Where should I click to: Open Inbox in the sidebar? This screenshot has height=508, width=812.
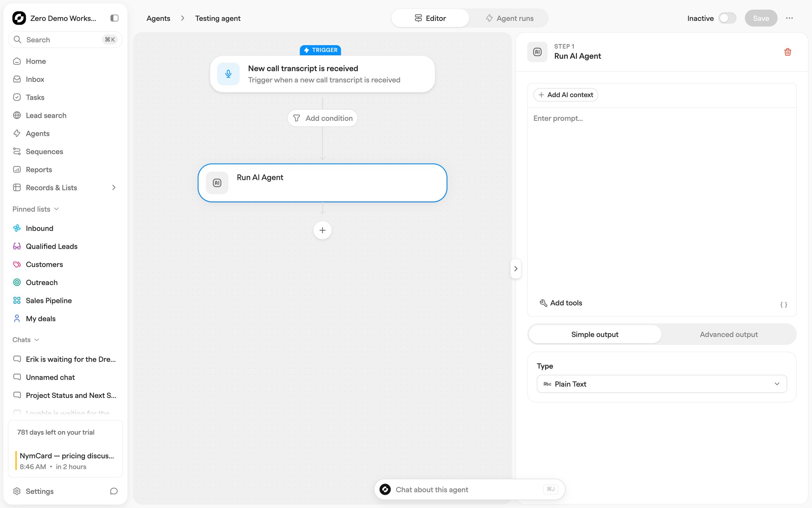[65, 79]
